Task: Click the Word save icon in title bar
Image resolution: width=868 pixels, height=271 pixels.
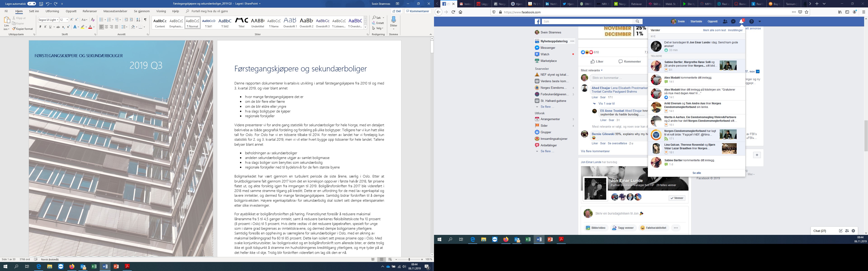Action: pos(41,4)
